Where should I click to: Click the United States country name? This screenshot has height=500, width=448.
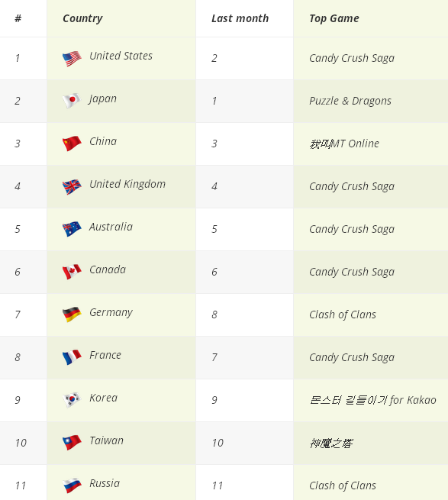click(x=121, y=56)
